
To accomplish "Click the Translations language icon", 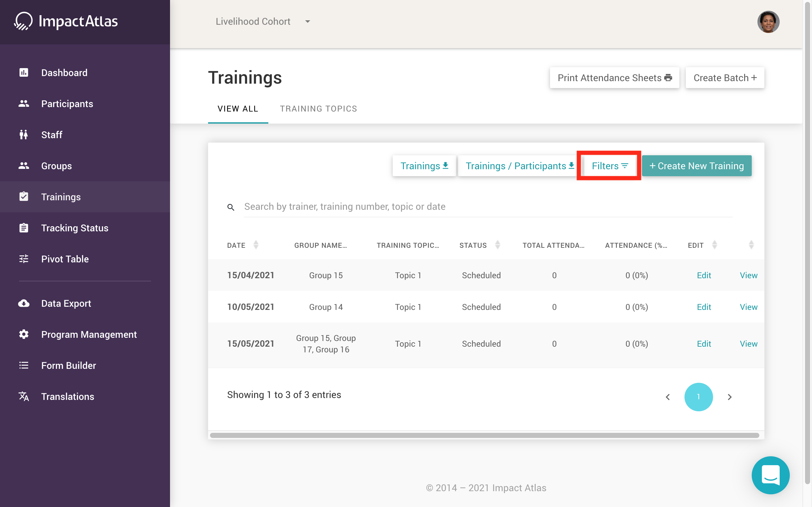I will [x=24, y=396].
